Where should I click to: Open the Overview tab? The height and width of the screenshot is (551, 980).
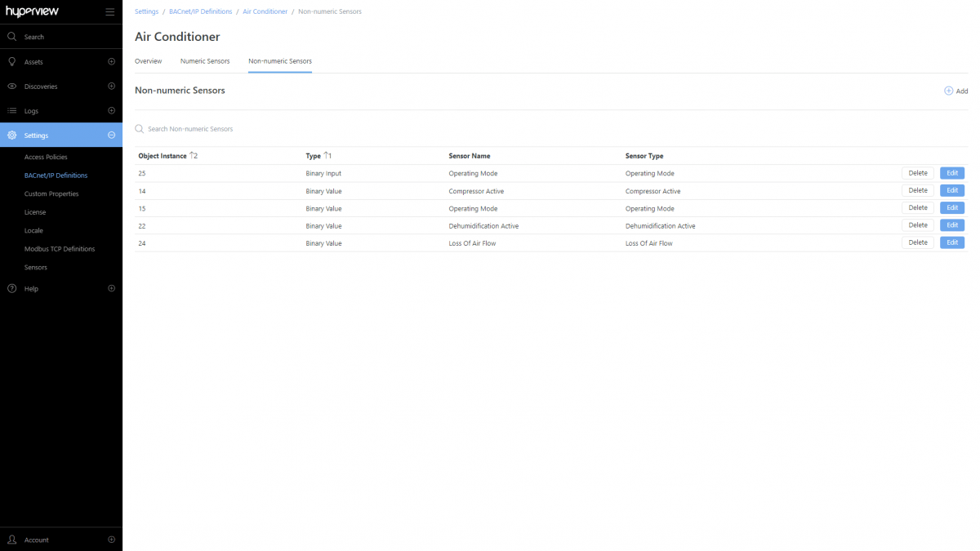[149, 60]
